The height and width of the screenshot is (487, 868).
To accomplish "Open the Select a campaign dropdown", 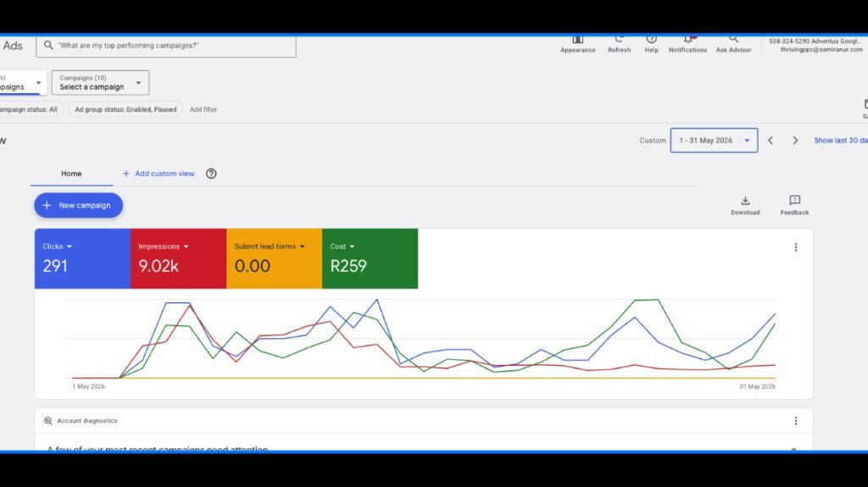I will (100, 82).
